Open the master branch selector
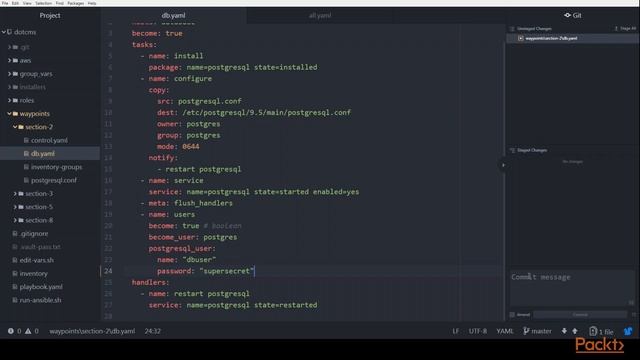Screen dimensions: 640x360 click(x=537, y=331)
